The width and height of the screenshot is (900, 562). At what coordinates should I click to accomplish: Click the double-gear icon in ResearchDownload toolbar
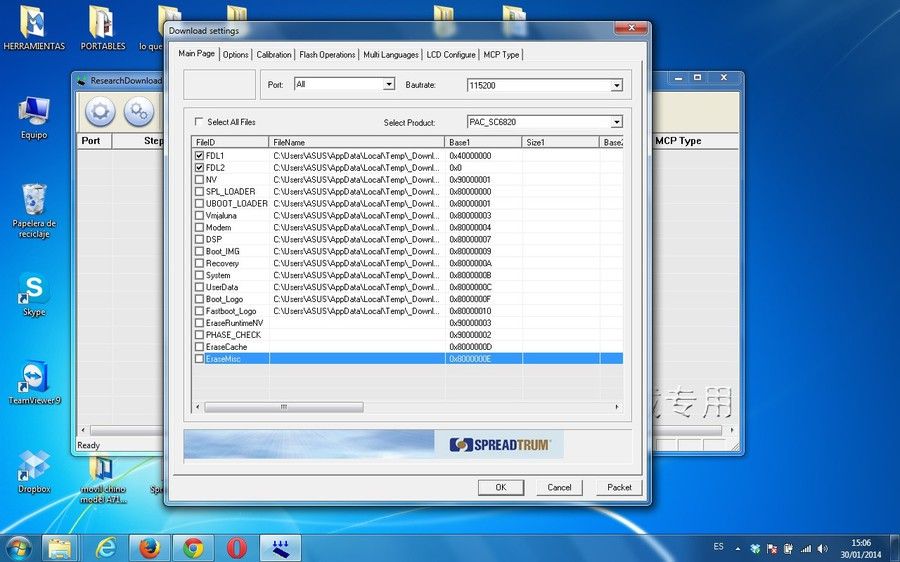138,111
